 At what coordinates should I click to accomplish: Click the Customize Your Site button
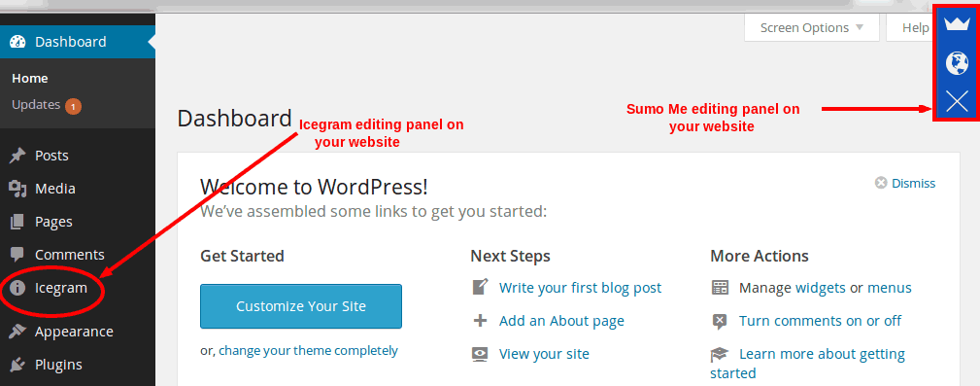click(x=301, y=306)
